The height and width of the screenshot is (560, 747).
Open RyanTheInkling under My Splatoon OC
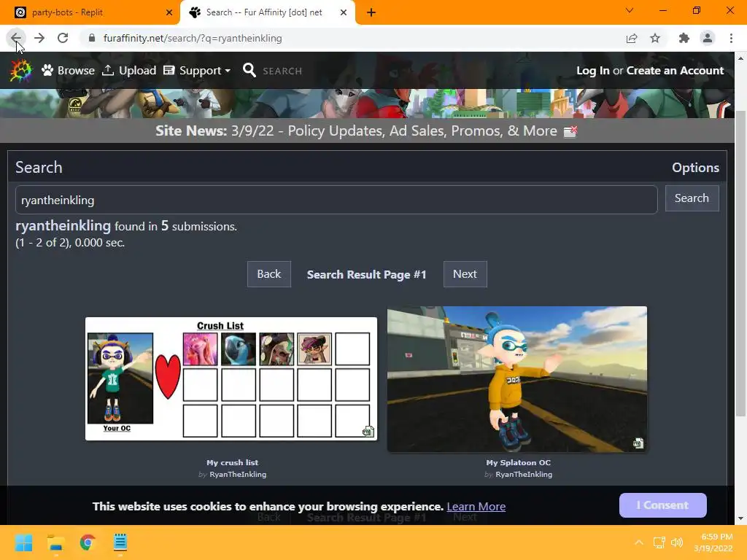point(524,474)
